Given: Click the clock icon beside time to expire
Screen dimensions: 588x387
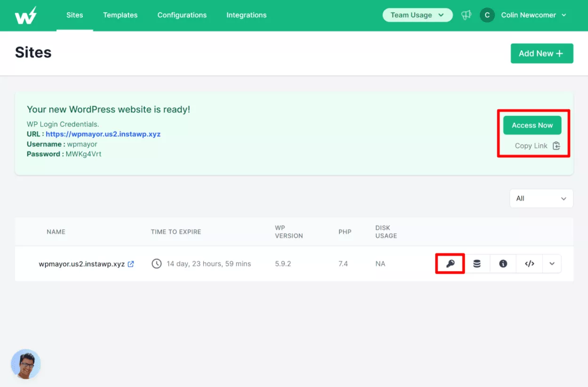Looking at the screenshot, I should [x=157, y=264].
